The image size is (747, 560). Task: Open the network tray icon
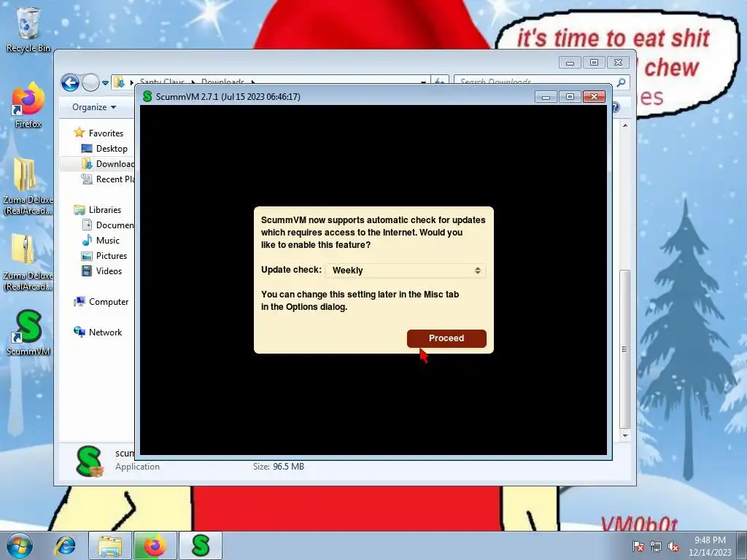[656, 547]
